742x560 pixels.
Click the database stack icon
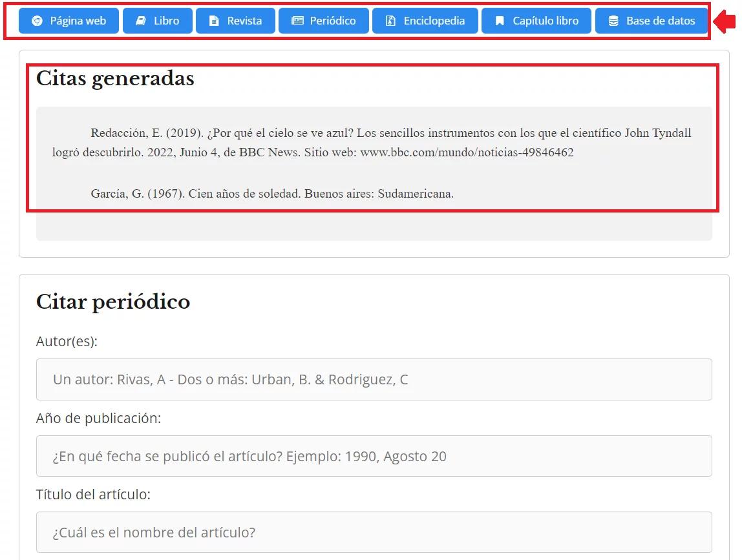pos(613,21)
